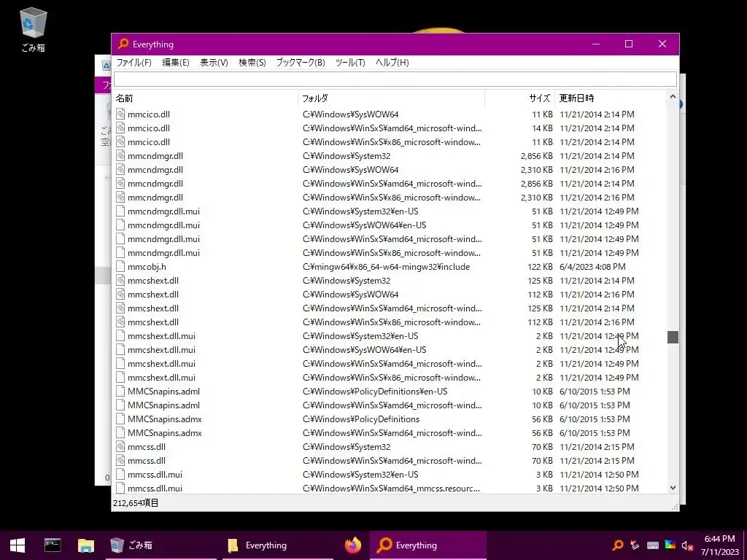
Task: Sort by 名前 column header
Action: point(205,98)
